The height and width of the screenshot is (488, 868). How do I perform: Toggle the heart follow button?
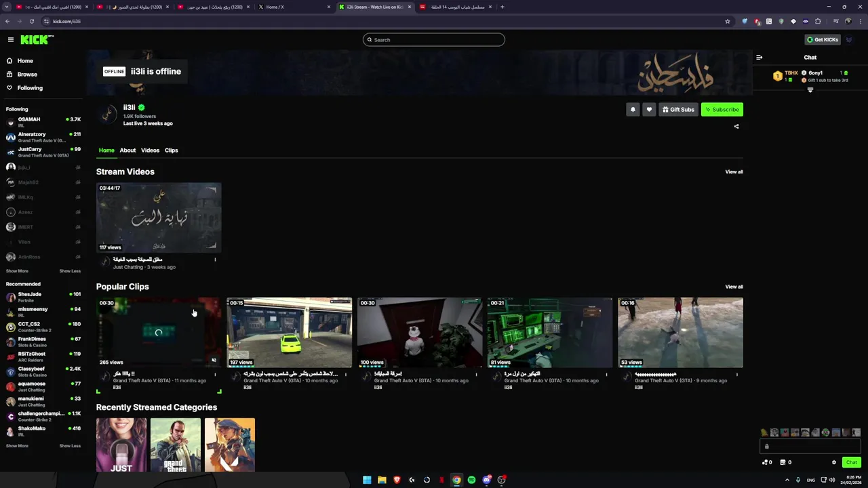point(649,110)
